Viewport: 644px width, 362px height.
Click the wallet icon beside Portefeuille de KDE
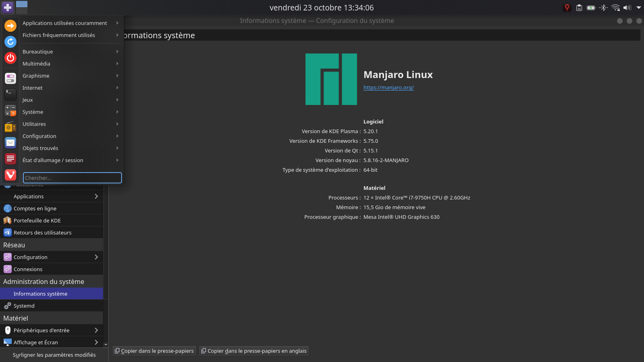point(8,220)
